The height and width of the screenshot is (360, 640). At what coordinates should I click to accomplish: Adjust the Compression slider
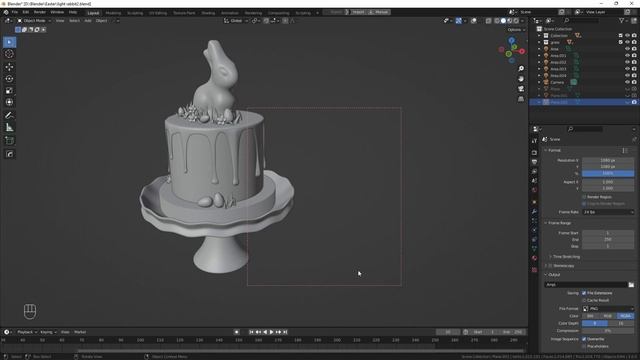click(x=608, y=331)
